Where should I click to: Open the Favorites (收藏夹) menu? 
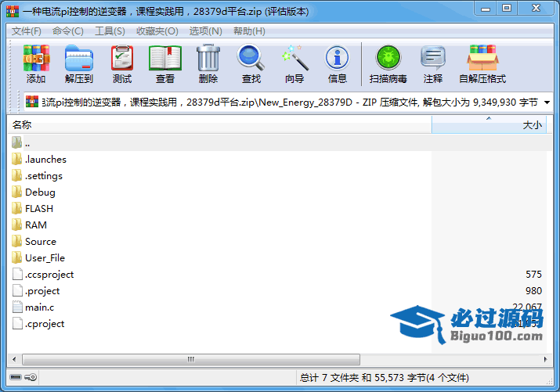[x=157, y=31]
